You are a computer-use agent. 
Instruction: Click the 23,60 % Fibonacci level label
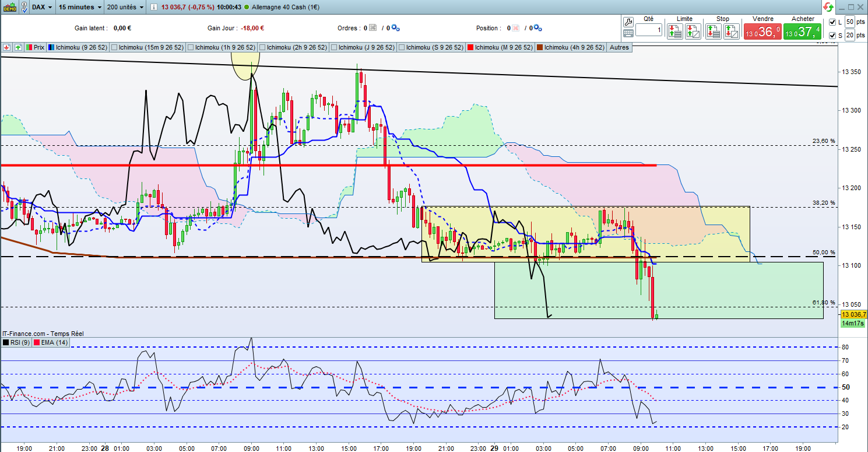(824, 141)
